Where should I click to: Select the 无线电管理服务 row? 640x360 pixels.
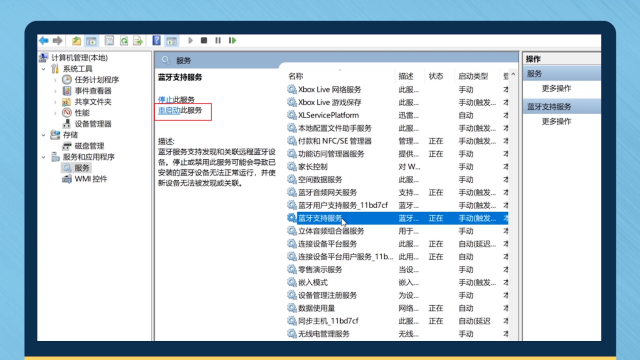(x=397, y=333)
